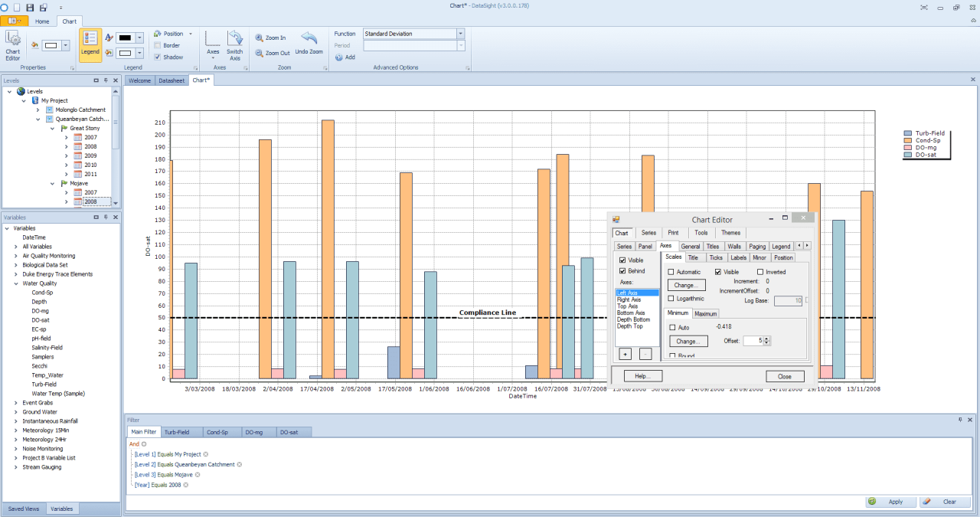The width and height of the screenshot is (980, 517).
Task: Open the Themes tab in Chart Editor
Action: pos(730,233)
